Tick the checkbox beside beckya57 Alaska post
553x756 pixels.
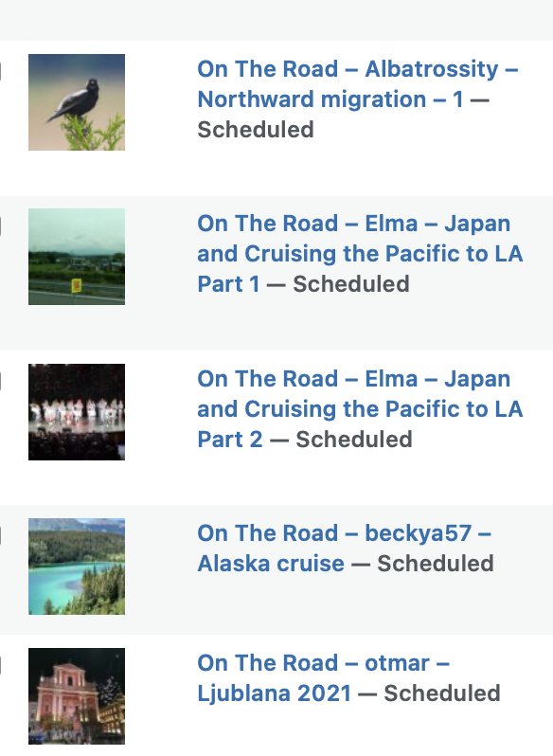click(1, 535)
